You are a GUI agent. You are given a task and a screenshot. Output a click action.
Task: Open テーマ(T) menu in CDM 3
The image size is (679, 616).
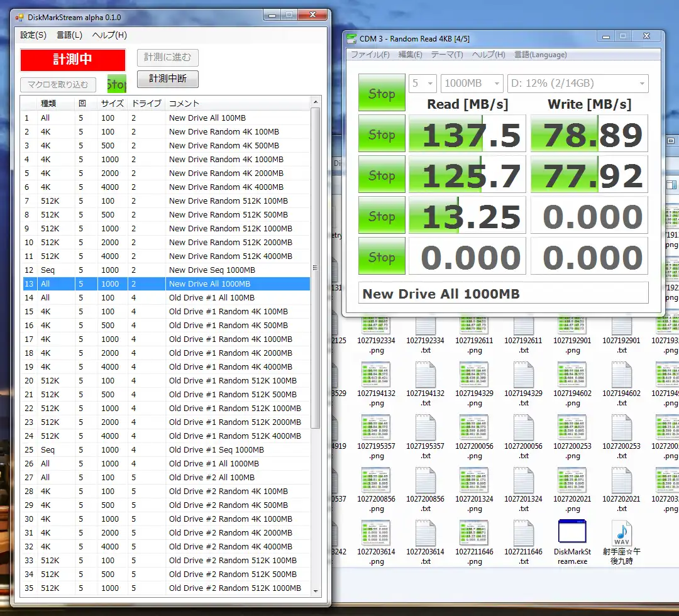pyautogui.click(x=447, y=55)
